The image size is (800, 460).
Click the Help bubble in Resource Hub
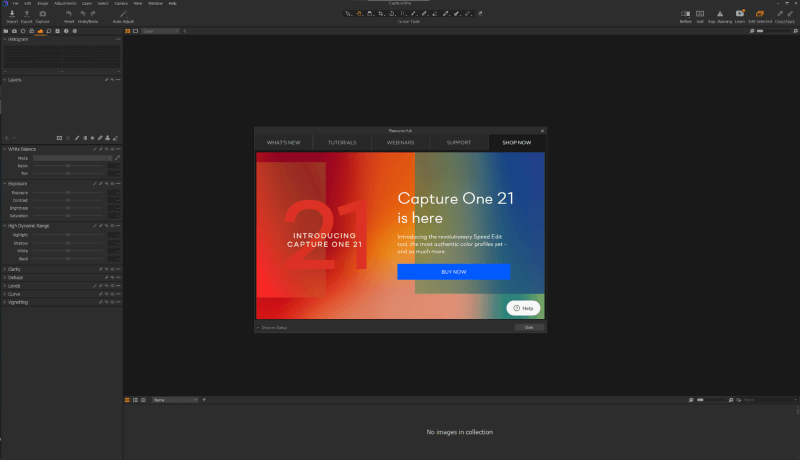point(523,308)
